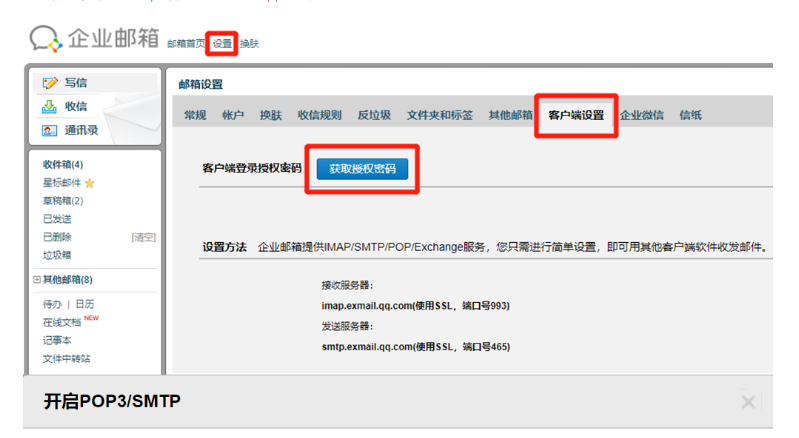The width and height of the screenshot is (799, 438).
Task: Open the 企业微信 tab
Action: (x=641, y=115)
